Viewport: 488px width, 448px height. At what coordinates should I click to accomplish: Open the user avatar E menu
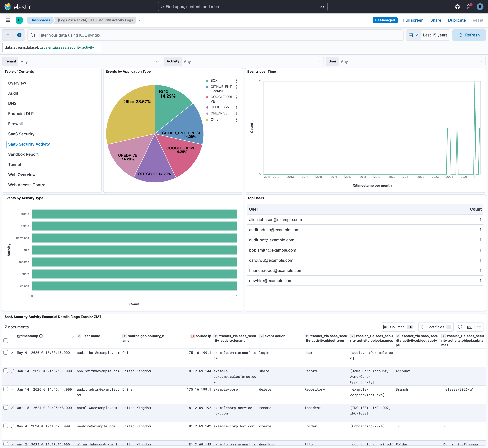click(480, 7)
